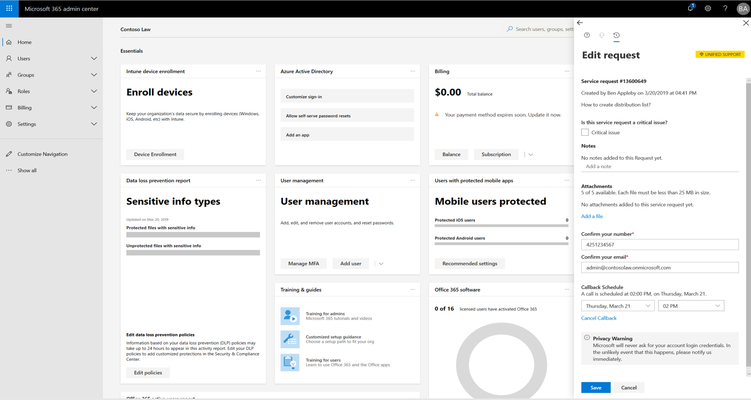Image resolution: width=751 pixels, height=400 pixels.
Task: Expand the Users navigation section
Action: pyautogui.click(x=94, y=58)
